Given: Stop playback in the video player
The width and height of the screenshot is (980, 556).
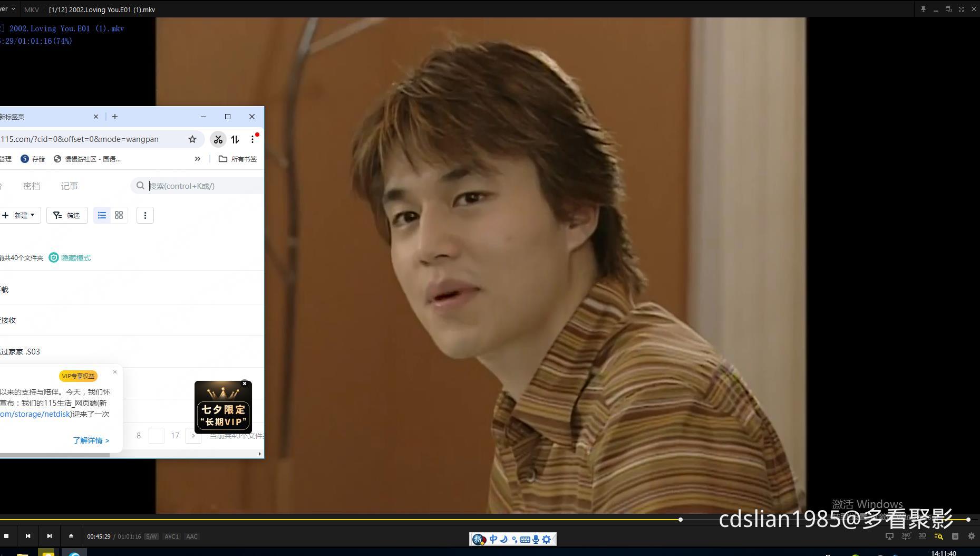Looking at the screenshot, I should click(6, 536).
